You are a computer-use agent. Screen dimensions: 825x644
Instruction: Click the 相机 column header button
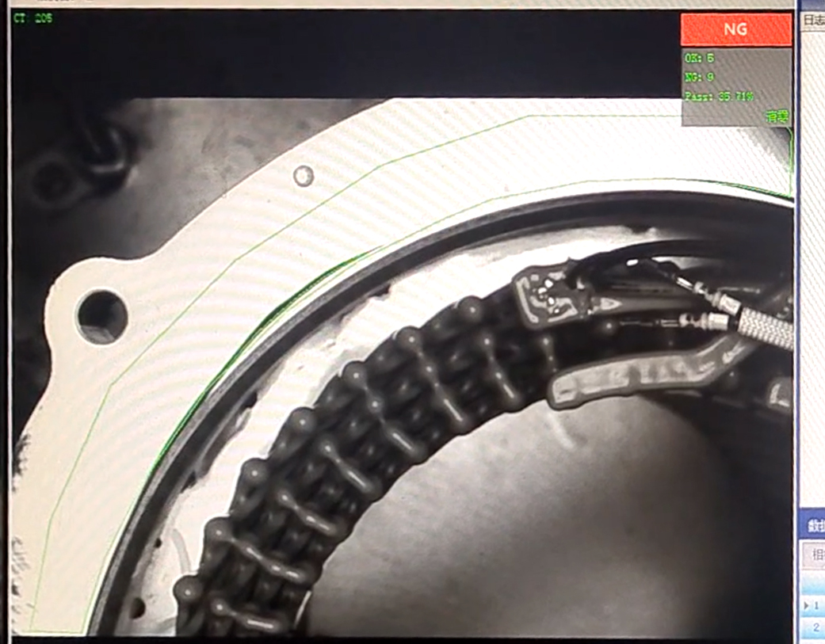pos(815,554)
